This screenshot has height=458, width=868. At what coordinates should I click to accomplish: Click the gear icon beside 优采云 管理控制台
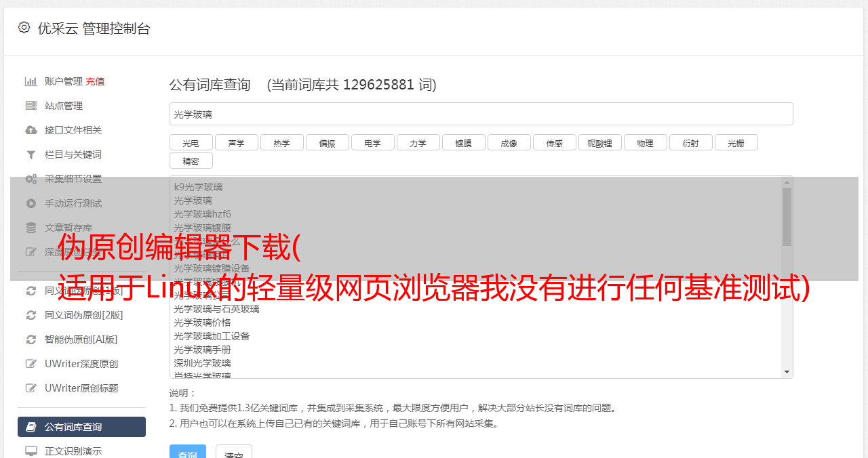(24, 28)
